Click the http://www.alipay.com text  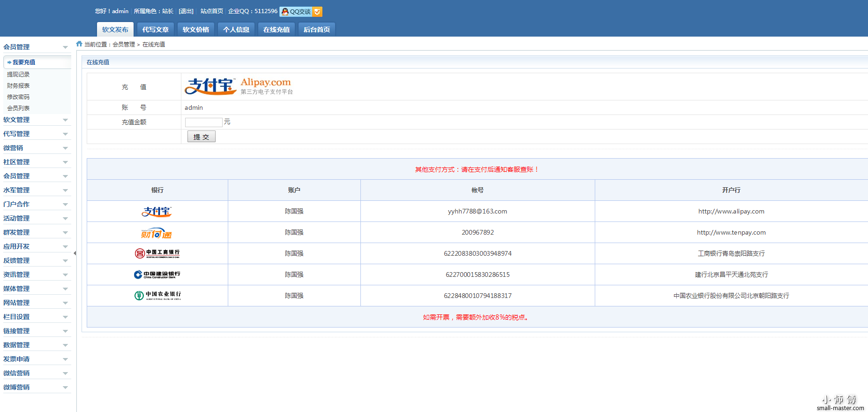(x=731, y=212)
